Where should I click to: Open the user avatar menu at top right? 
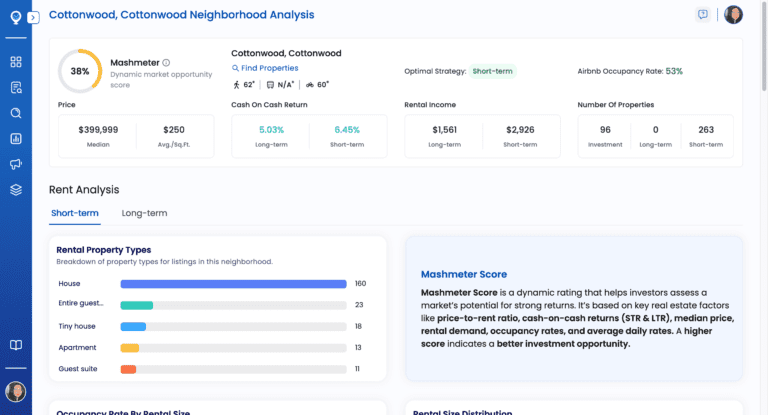tap(733, 15)
